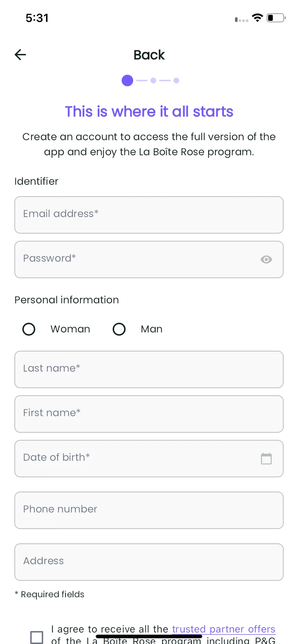
Task: Open the Date of birth picker field
Action: (x=149, y=459)
